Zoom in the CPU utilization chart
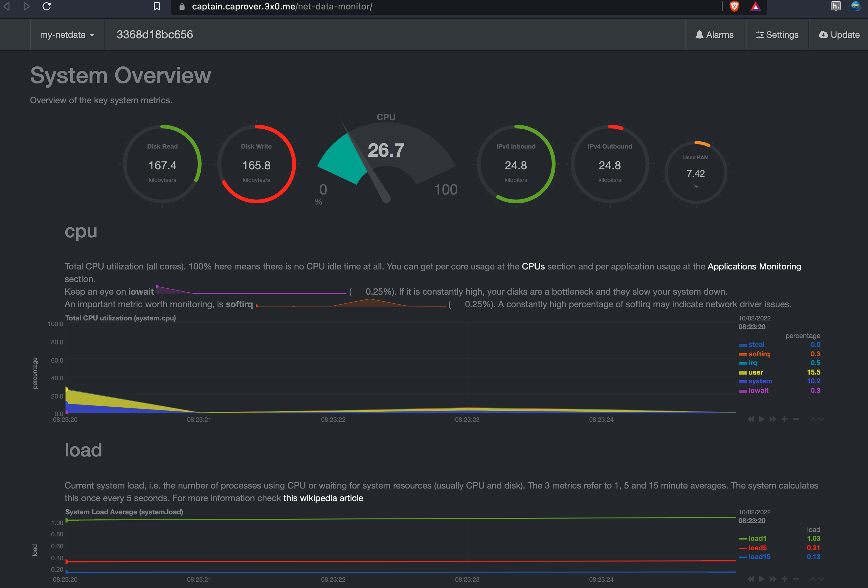This screenshot has height=588, width=868. [784, 419]
